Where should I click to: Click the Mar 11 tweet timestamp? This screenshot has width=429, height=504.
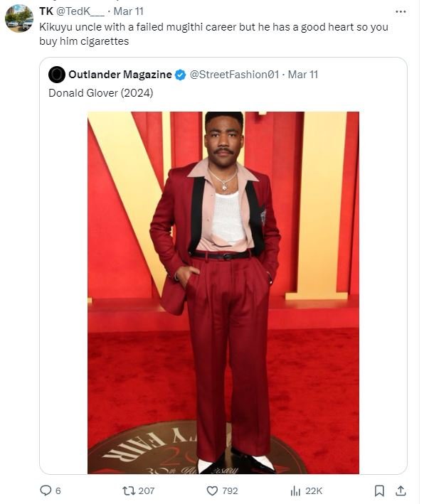point(129,11)
